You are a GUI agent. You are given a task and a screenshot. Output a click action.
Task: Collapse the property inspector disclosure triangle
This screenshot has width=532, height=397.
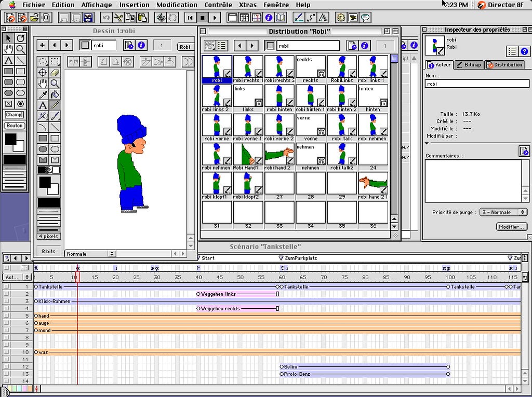[x=427, y=143]
